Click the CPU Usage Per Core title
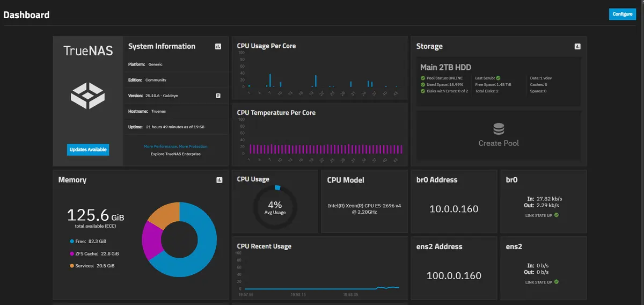This screenshot has height=305, width=644. (266, 46)
